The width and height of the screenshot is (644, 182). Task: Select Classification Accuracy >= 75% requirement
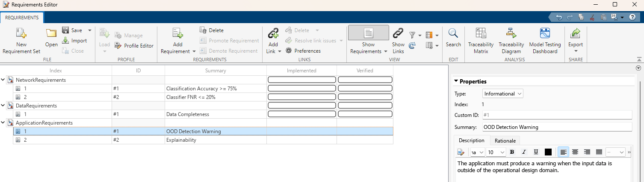[203, 89]
